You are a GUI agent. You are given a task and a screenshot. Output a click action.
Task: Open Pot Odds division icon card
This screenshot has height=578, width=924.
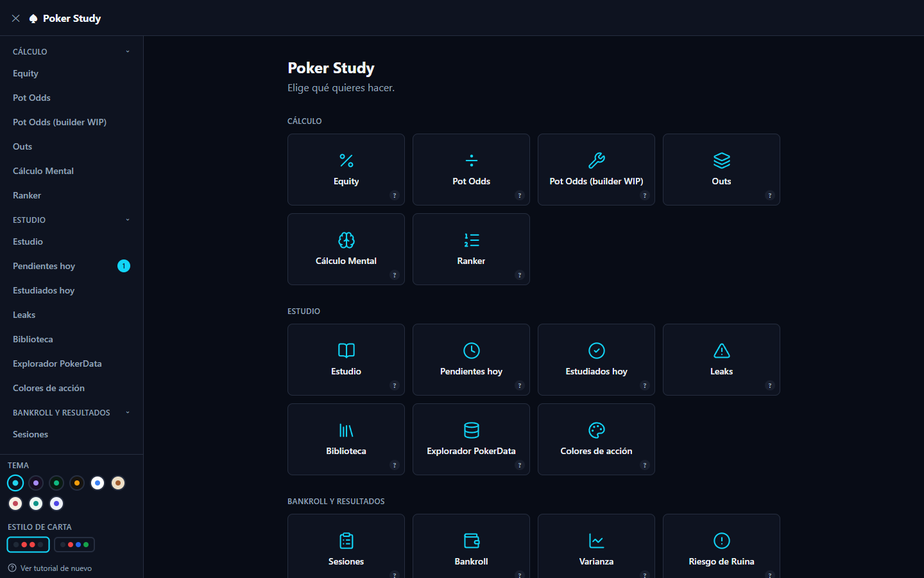coord(471,170)
